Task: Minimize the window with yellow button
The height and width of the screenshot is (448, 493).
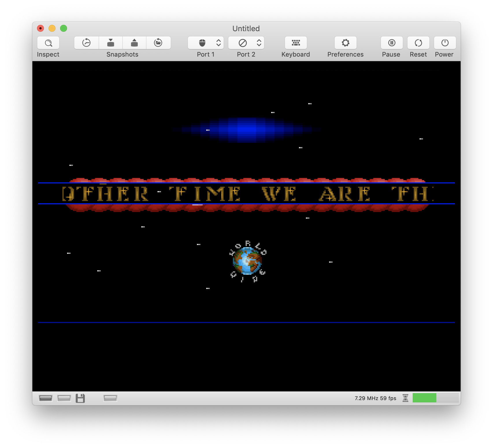Action: pyautogui.click(x=52, y=28)
